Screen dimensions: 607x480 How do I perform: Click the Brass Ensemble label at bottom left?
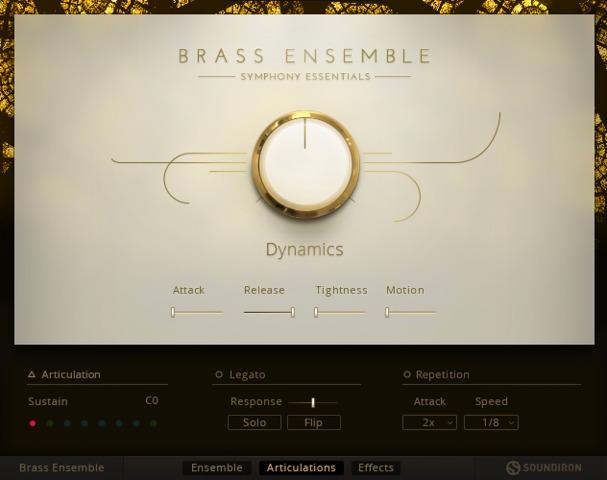pyautogui.click(x=62, y=468)
